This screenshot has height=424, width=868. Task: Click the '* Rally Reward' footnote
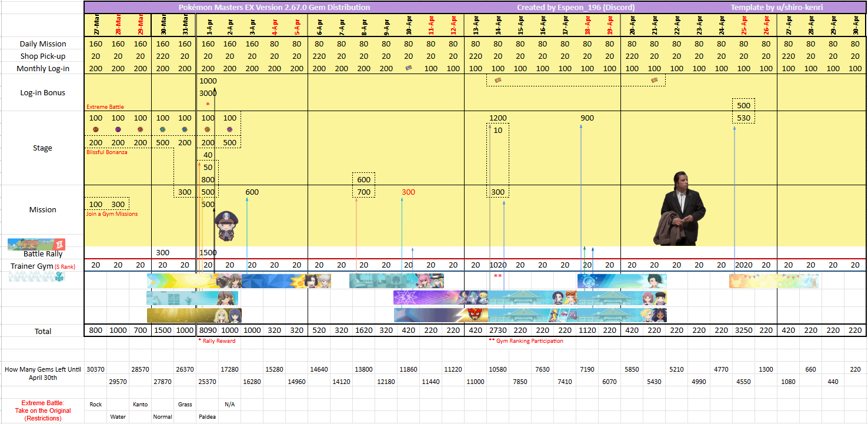click(x=217, y=341)
